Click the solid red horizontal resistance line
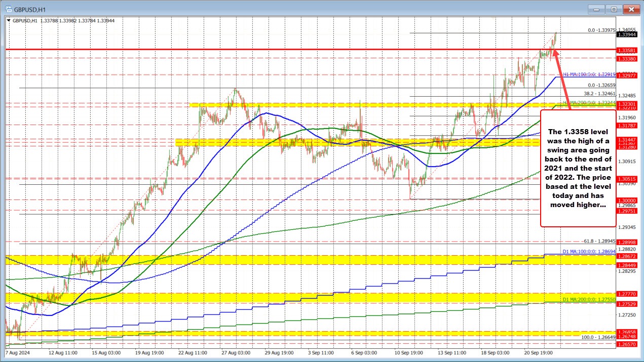This screenshot has width=644, height=362. click(253, 49)
